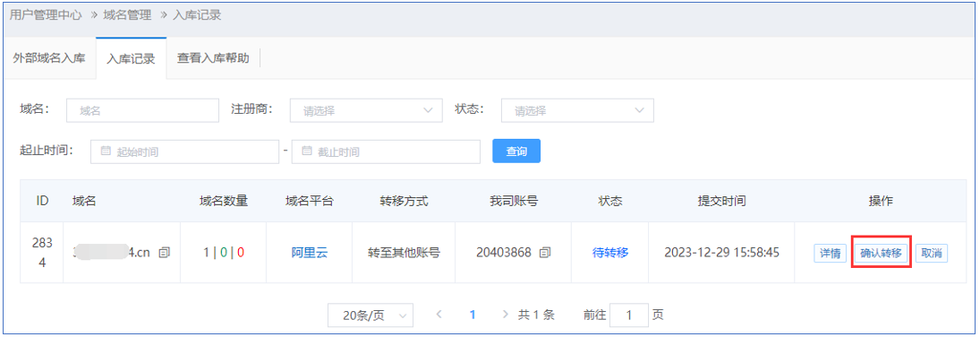Expand the 状态 filter dropdown
Viewport: 980px width, 337px height.
click(x=577, y=110)
